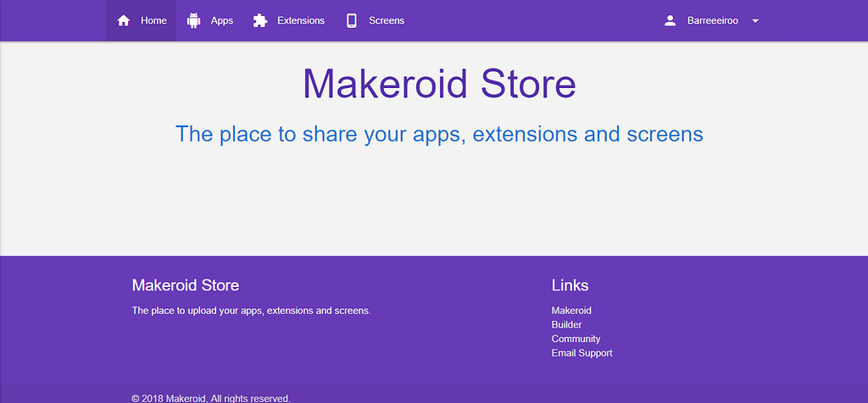Image resolution: width=868 pixels, height=403 pixels.
Task: Click the puzzle piece Extensions icon
Action: [x=260, y=20]
